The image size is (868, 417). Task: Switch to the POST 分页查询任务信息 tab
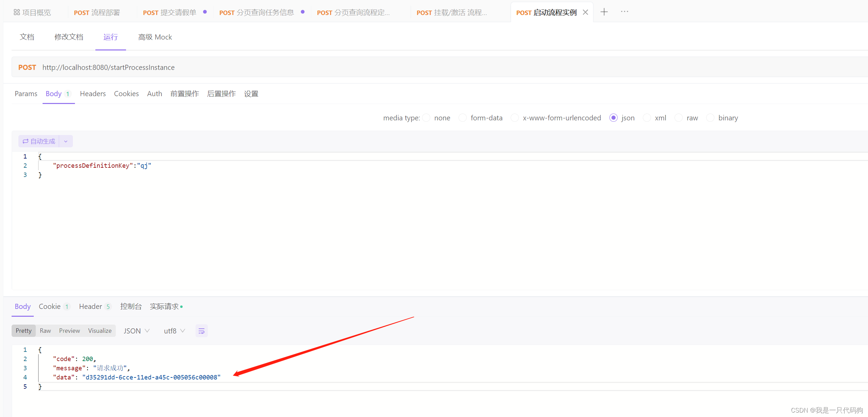[x=257, y=13]
